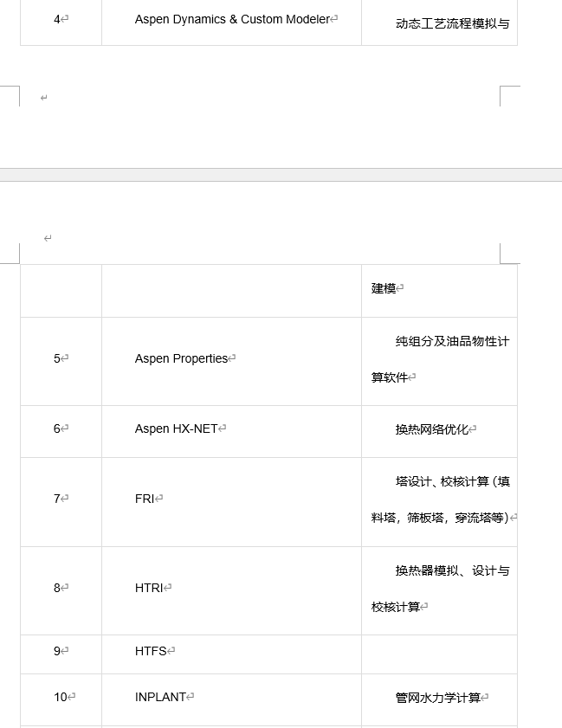The image size is (562, 728).
Task: Click the text '纯组分及油品物性计'
Action: tap(452, 341)
